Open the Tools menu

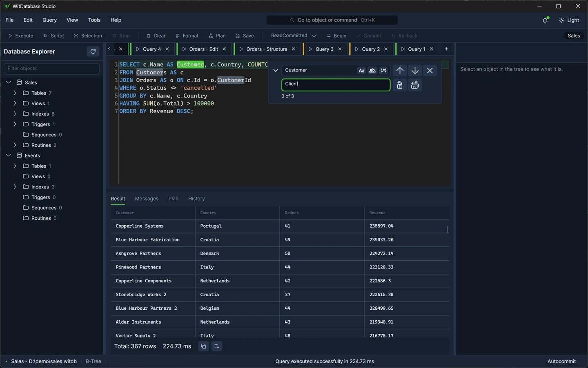coord(94,20)
